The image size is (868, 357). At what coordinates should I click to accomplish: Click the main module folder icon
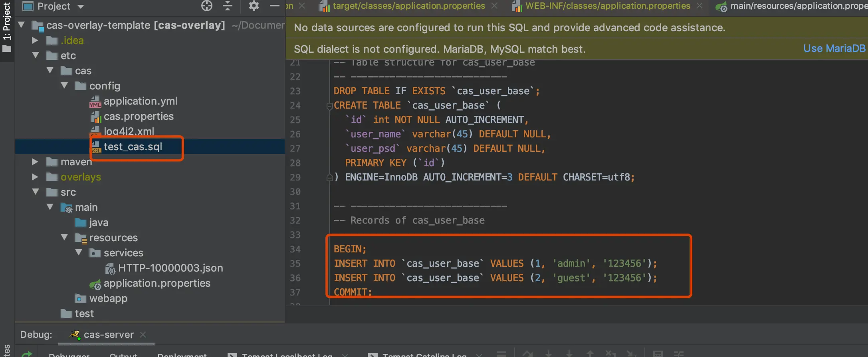tap(66, 208)
